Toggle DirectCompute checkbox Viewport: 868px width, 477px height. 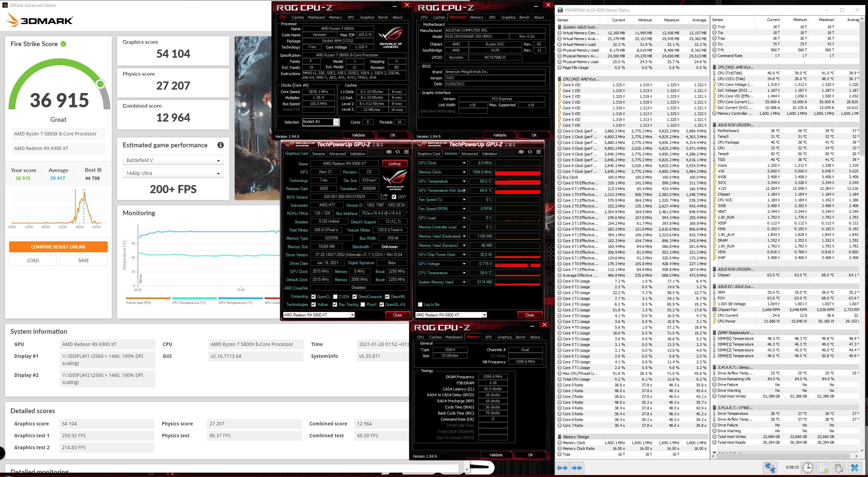click(x=354, y=297)
